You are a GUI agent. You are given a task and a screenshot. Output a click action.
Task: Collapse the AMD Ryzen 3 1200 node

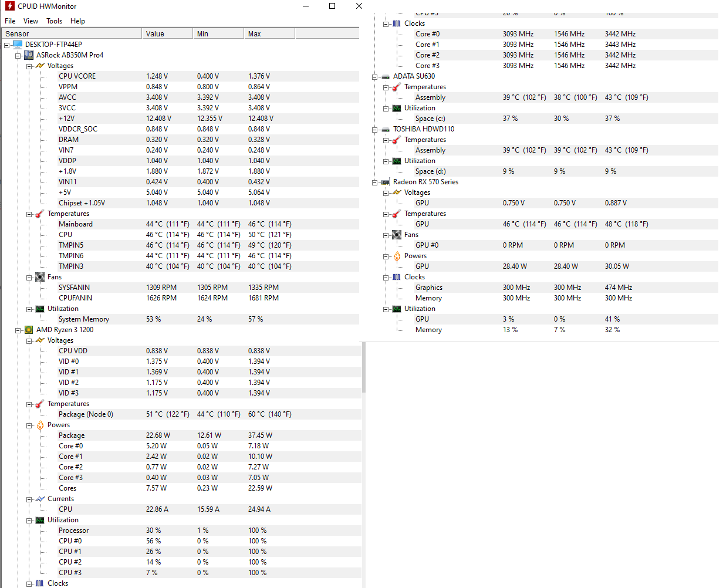[18, 330]
